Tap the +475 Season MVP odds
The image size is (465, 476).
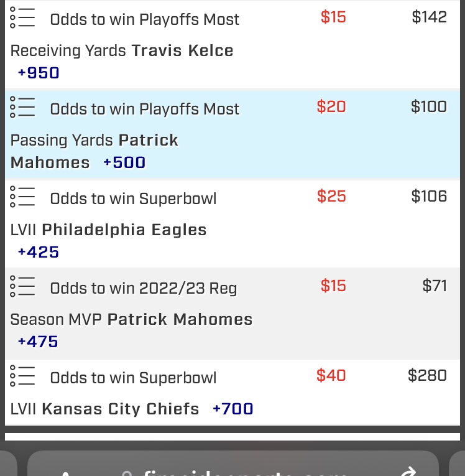click(39, 342)
